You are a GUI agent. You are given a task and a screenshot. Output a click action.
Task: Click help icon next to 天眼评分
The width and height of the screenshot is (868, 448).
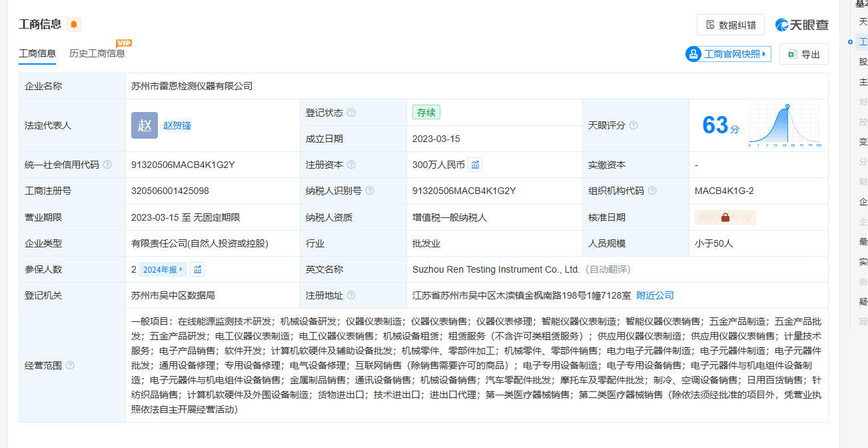pyautogui.click(x=634, y=125)
